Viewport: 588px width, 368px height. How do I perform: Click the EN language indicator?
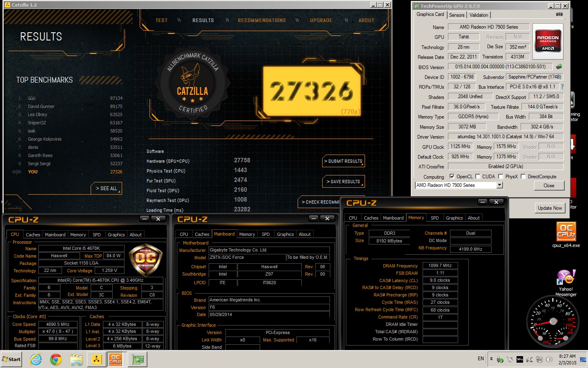pos(481,359)
